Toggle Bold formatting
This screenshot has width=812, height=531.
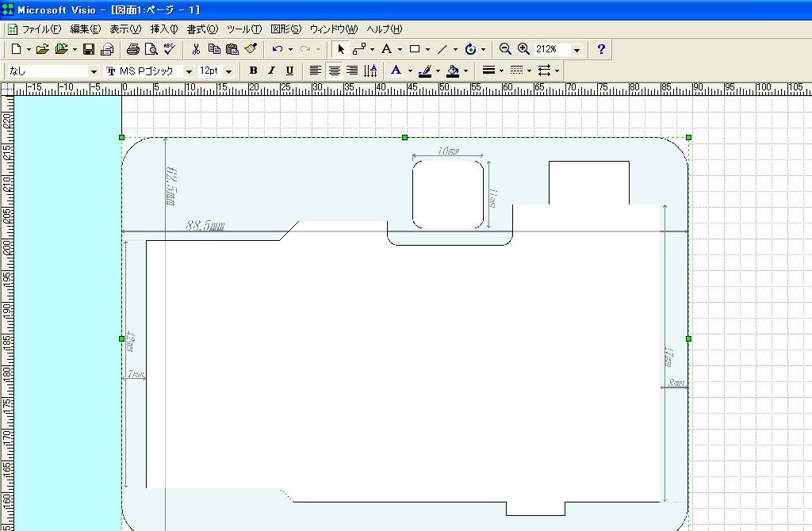[x=253, y=71]
